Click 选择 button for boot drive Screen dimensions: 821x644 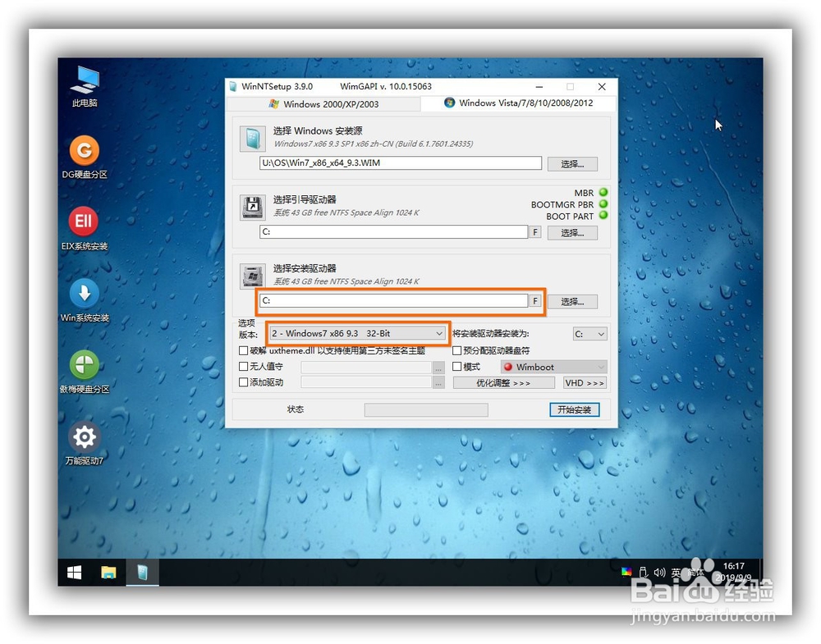click(572, 233)
